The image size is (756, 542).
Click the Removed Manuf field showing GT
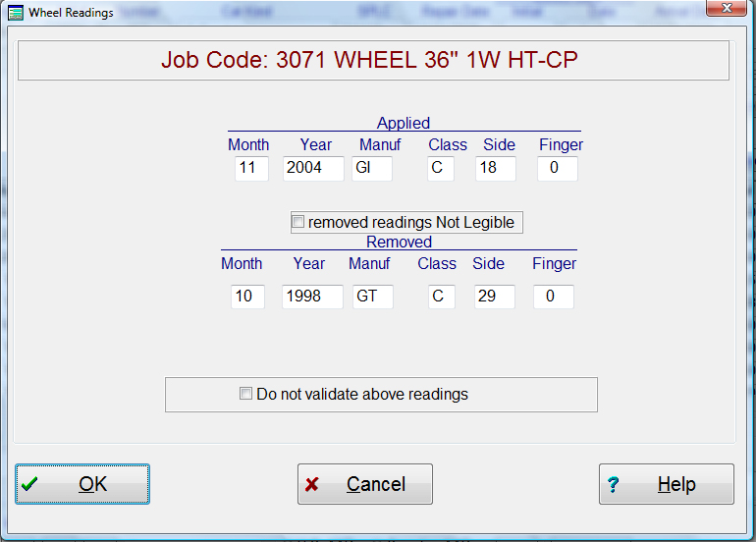click(373, 297)
